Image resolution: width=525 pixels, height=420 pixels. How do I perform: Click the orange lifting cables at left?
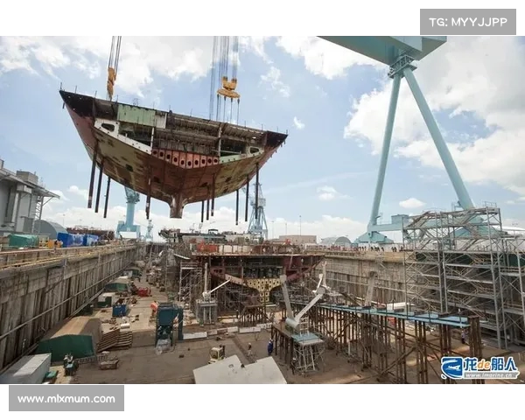tap(113, 67)
